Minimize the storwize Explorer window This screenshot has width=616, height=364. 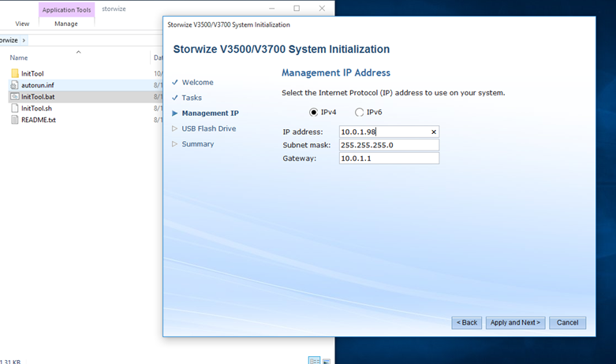coord(271,8)
